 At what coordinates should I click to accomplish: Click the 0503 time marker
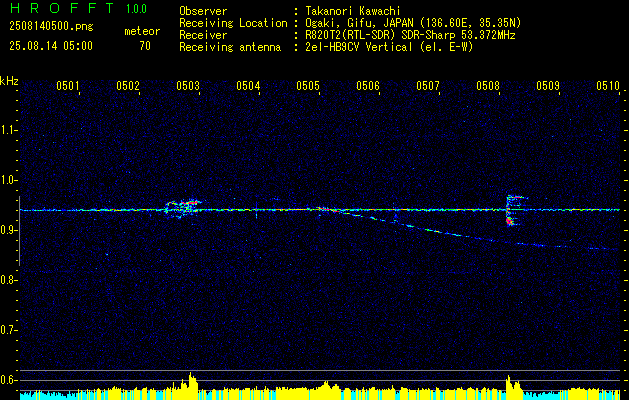pos(188,86)
